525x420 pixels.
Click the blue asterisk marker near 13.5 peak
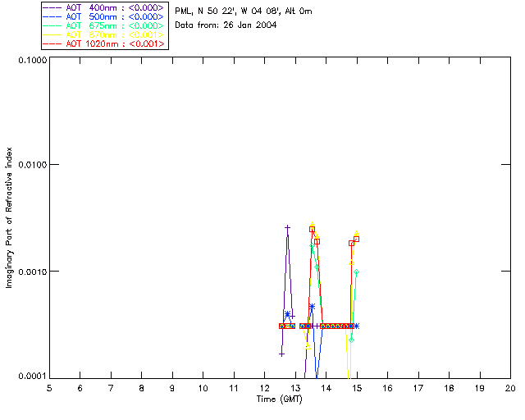tap(312, 307)
